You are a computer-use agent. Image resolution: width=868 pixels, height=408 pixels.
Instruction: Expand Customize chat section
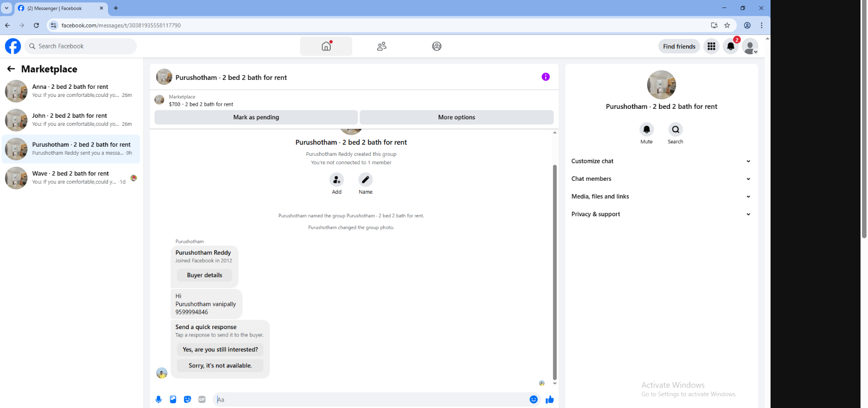661,161
